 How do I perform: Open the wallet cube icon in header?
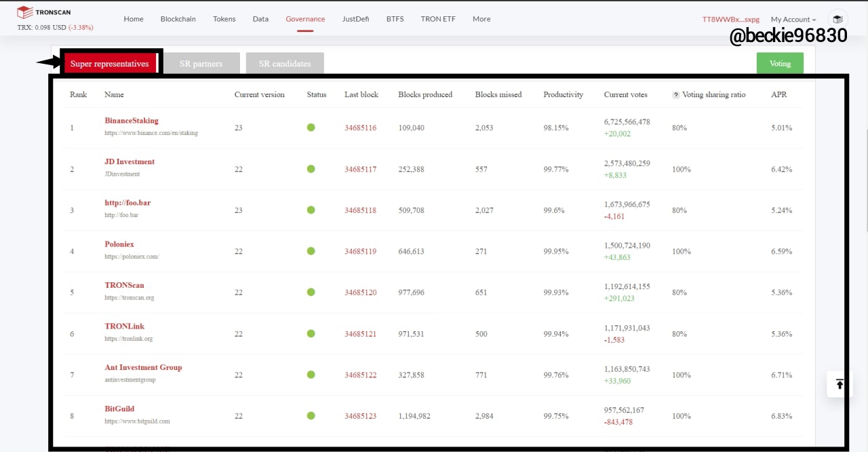click(838, 20)
